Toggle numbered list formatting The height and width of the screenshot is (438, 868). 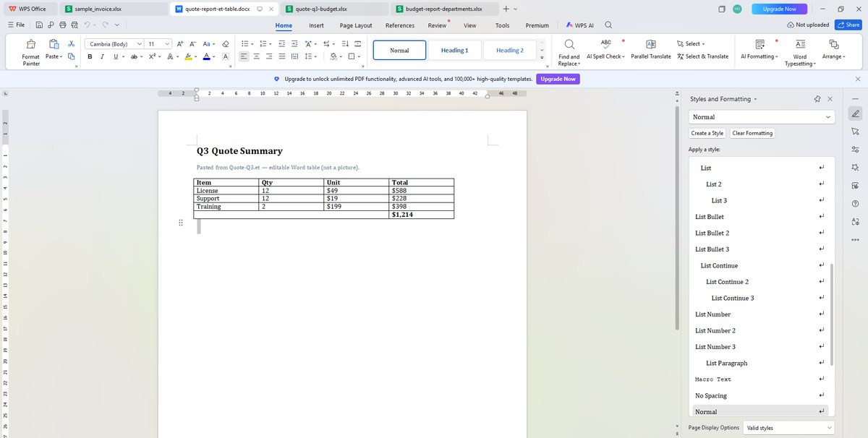[x=263, y=43]
